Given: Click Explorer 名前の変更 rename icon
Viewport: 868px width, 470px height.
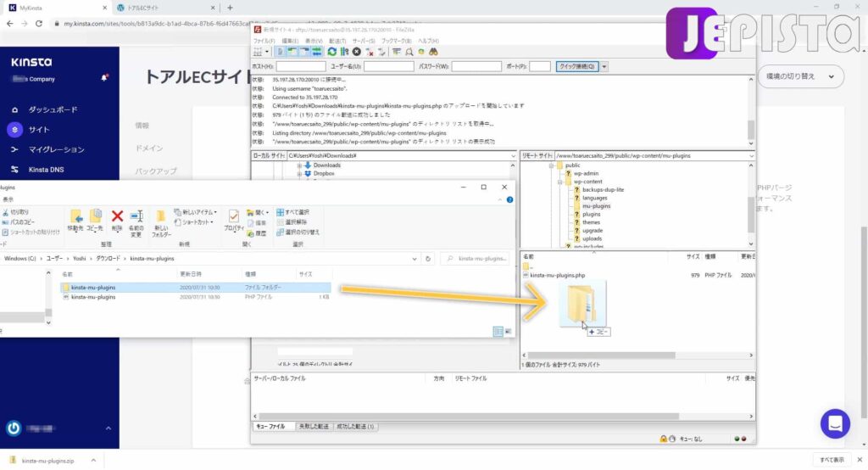Looking at the screenshot, I should pyautogui.click(x=136, y=223).
